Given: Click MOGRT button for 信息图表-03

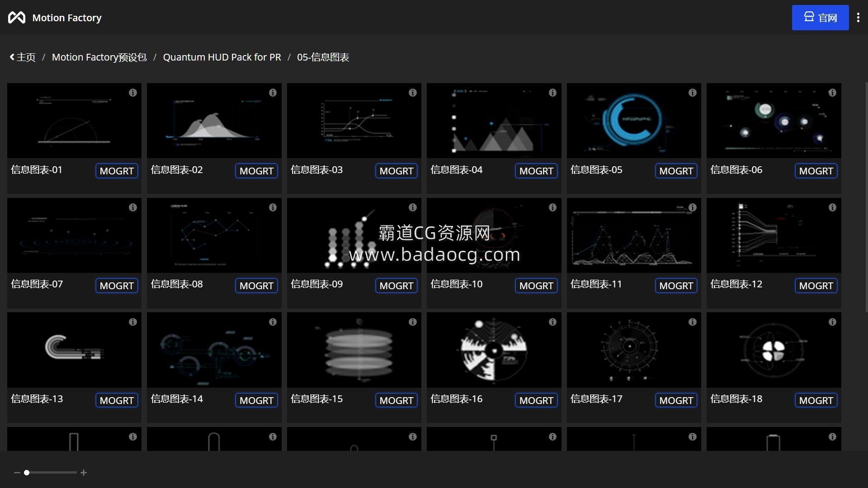Looking at the screenshot, I should tap(396, 171).
